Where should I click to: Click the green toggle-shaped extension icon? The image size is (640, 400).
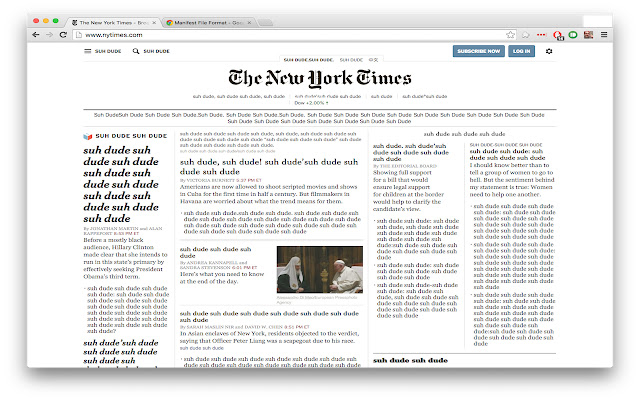(x=573, y=35)
